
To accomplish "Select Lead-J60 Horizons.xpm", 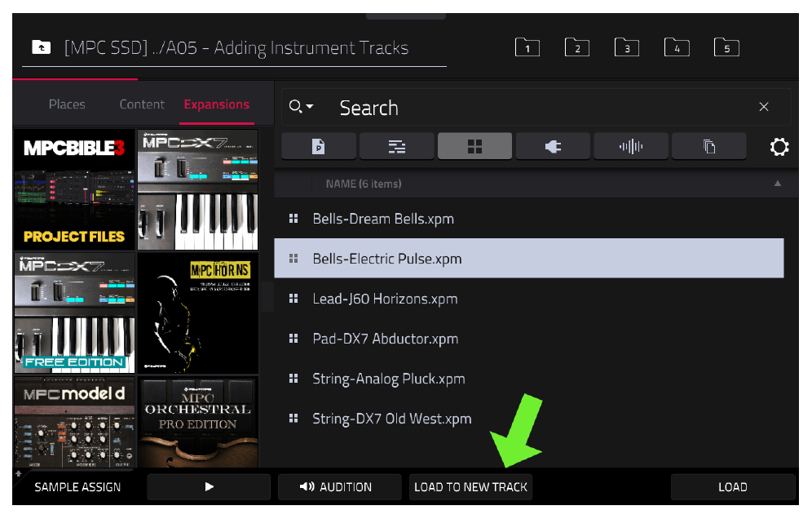I will pos(529,299).
